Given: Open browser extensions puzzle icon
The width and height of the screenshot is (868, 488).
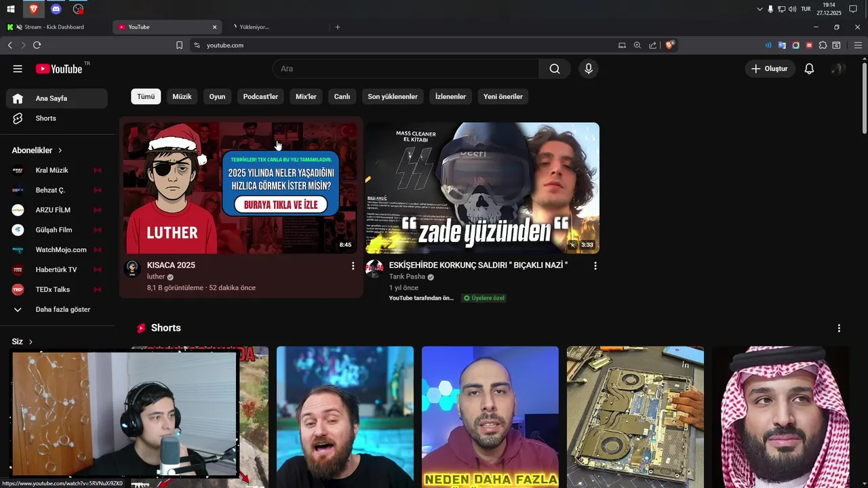Looking at the screenshot, I should pyautogui.click(x=823, y=45).
